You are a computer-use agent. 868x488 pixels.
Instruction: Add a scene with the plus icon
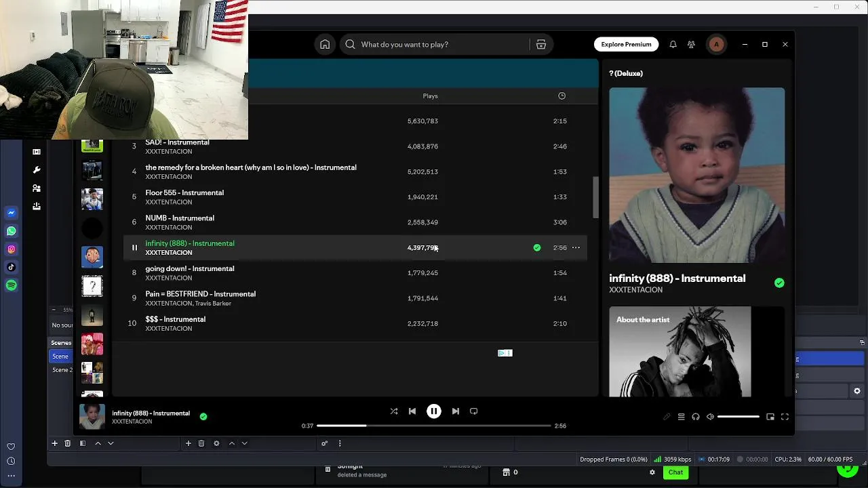pyautogui.click(x=54, y=443)
